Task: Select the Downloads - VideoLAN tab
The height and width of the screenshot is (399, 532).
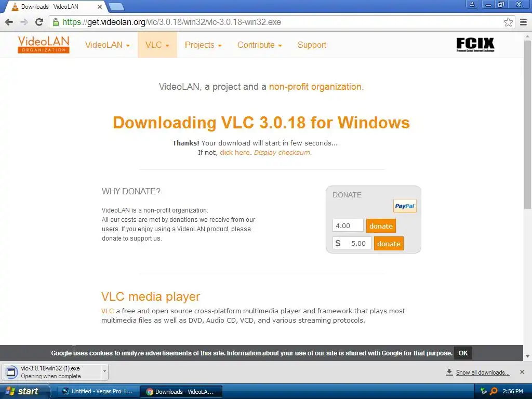Action: point(54,7)
